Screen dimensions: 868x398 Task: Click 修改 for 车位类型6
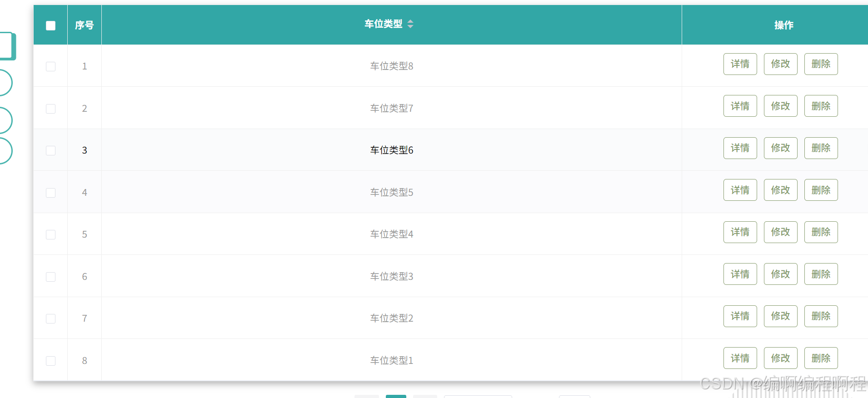click(x=780, y=148)
